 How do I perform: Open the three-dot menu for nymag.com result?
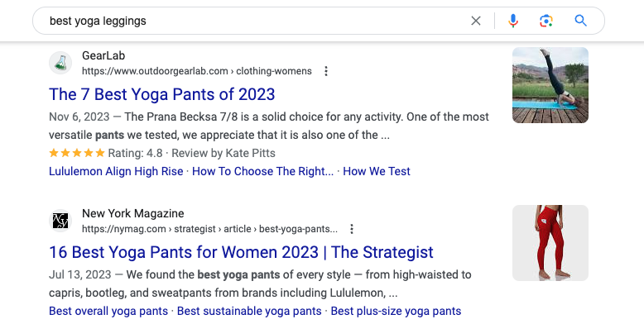(352, 229)
